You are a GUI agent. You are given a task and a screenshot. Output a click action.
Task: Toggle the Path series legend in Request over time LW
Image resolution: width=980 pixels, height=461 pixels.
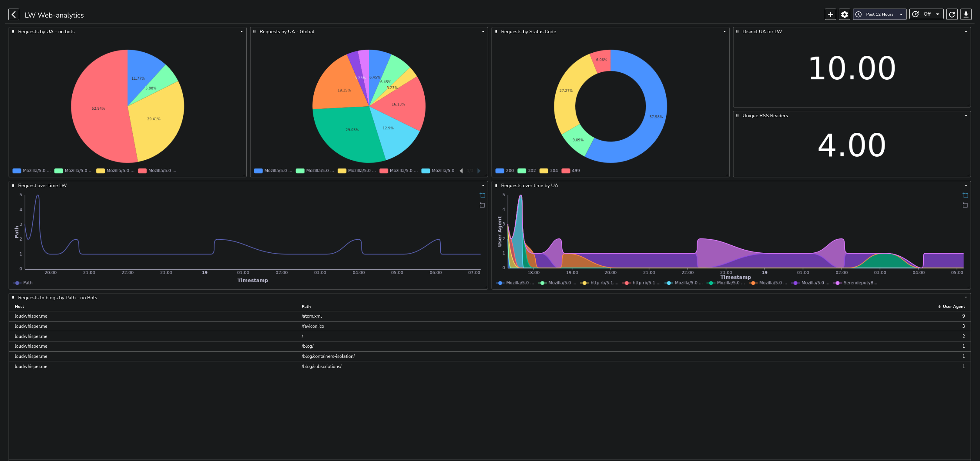(x=23, y=283)
